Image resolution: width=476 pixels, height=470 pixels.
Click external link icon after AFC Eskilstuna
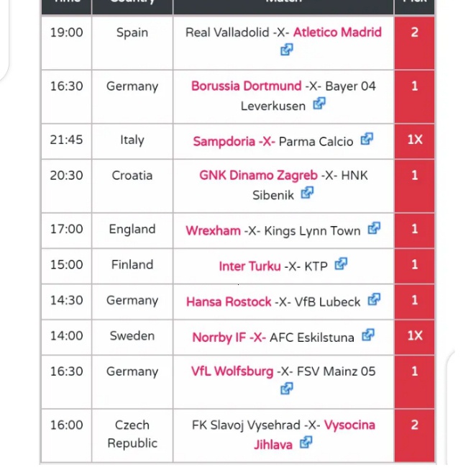point(368,335)
